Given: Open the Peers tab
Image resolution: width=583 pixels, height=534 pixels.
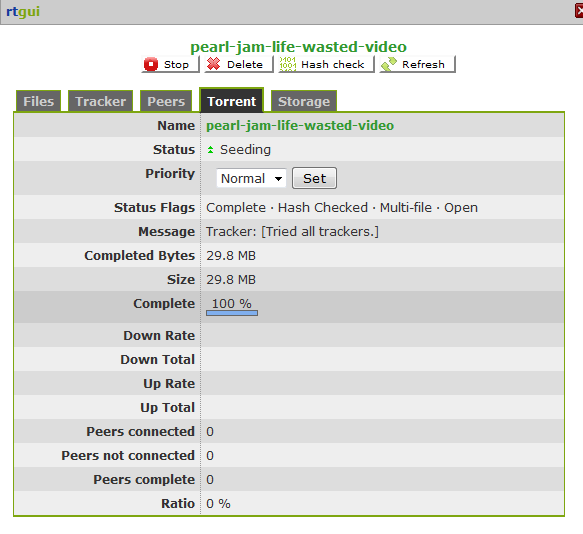Looking at the screenshot, I should 166,101.
